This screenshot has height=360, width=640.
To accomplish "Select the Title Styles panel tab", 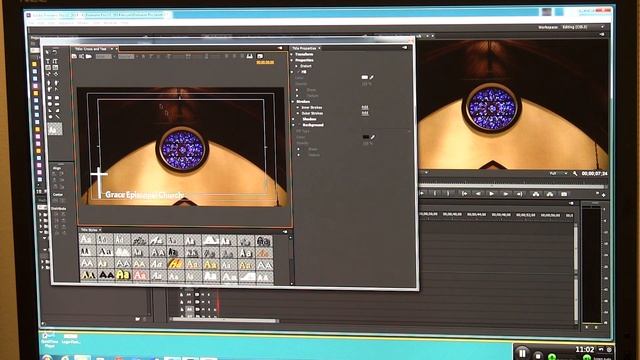I will pos(89,230).
